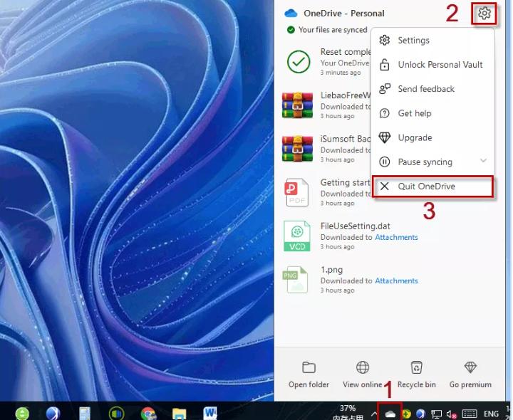Click the Open folder button
This screenshot has width=513, height=420.
(x=309, y=375)
